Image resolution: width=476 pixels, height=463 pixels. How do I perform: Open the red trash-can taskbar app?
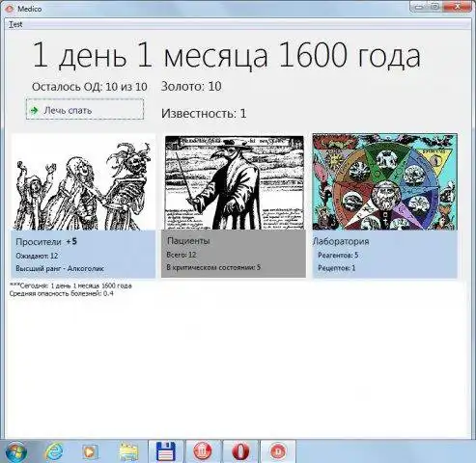click(203, 451)
